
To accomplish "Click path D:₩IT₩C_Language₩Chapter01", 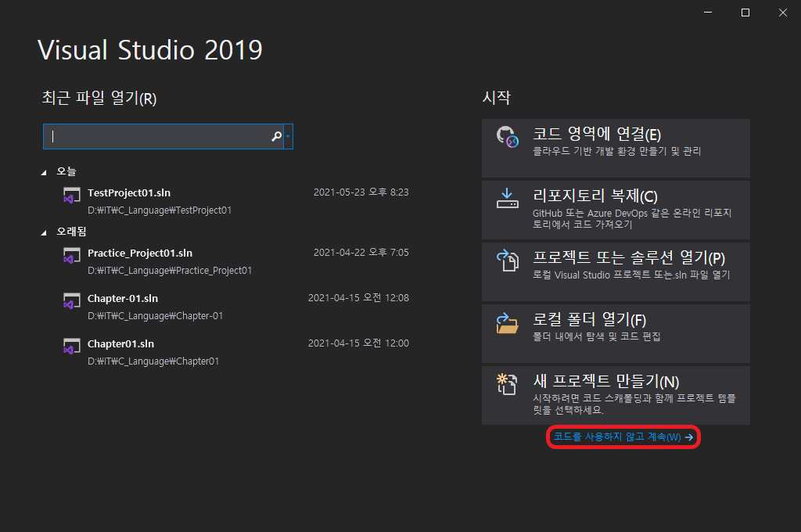I will tap(153, 361).
